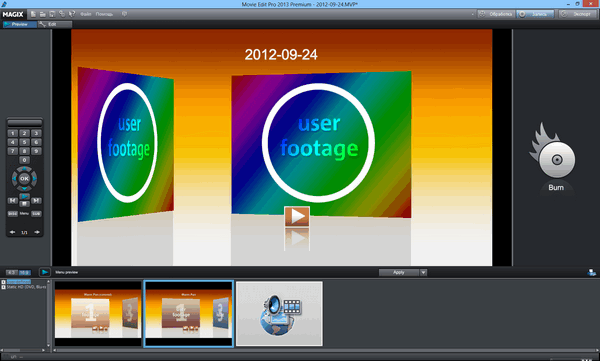Click the sub button on the remote
Screen dimensions: 600x361
36,214
